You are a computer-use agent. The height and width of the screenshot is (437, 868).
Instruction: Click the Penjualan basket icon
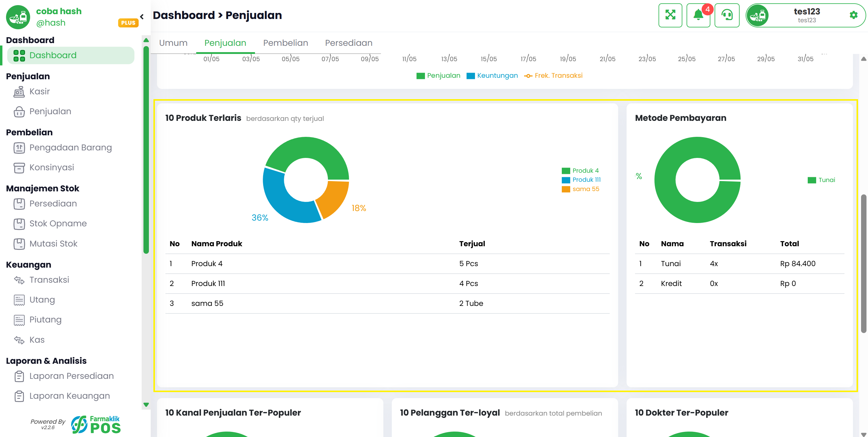click(x=19, y=112)
